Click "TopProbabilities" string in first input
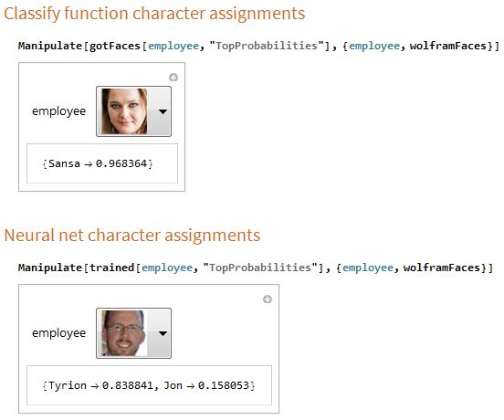This screenshot has height=420, width=504. pyautogui.click(x=267, y=46)
